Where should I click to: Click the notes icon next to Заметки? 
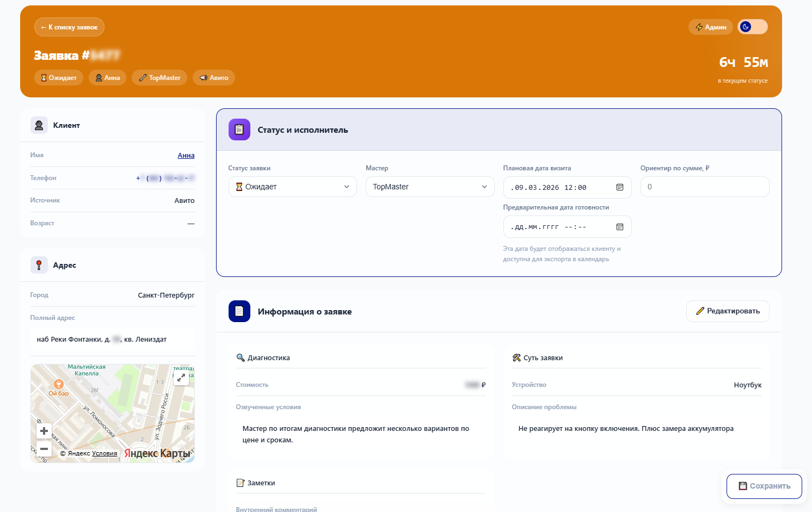click(241, 483)
